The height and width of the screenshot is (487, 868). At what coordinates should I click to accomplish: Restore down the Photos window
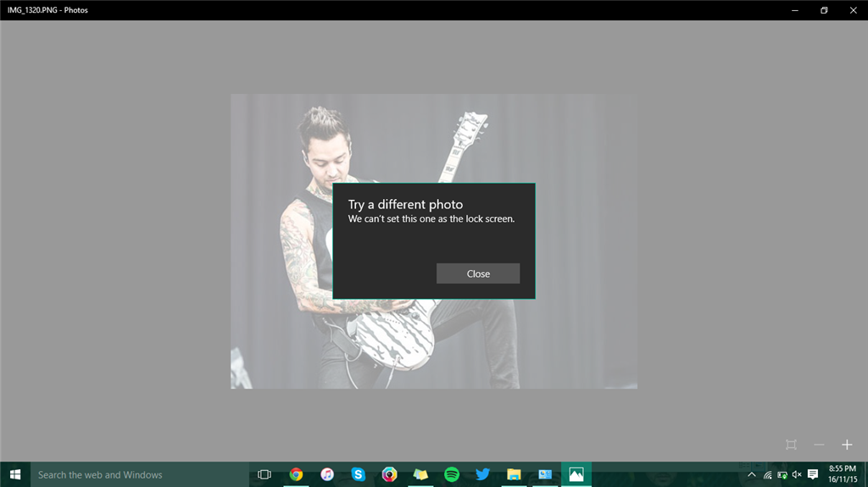click(824, 10)
